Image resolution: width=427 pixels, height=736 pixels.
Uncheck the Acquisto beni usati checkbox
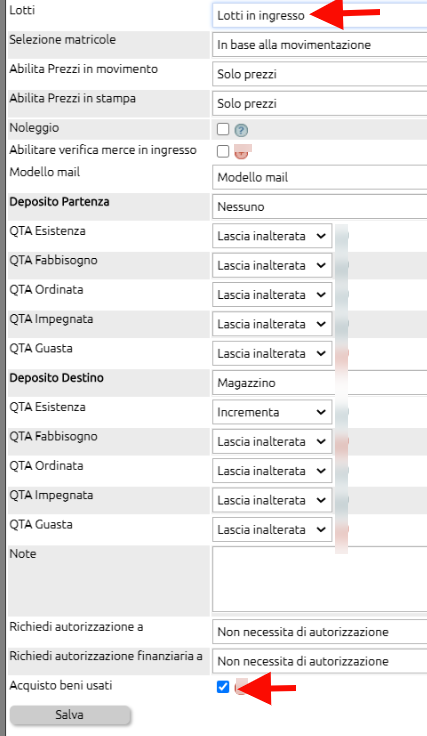pyautogui.click(x=223, y=687)
